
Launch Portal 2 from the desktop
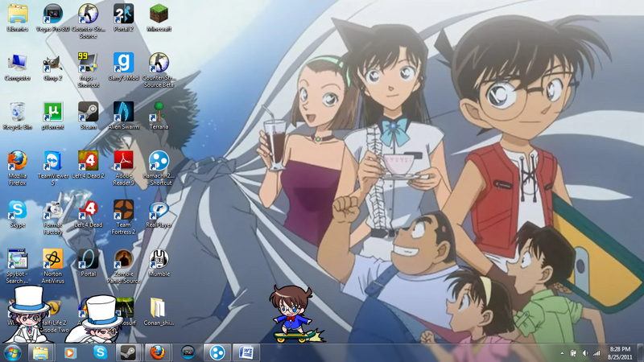(123, 14)
